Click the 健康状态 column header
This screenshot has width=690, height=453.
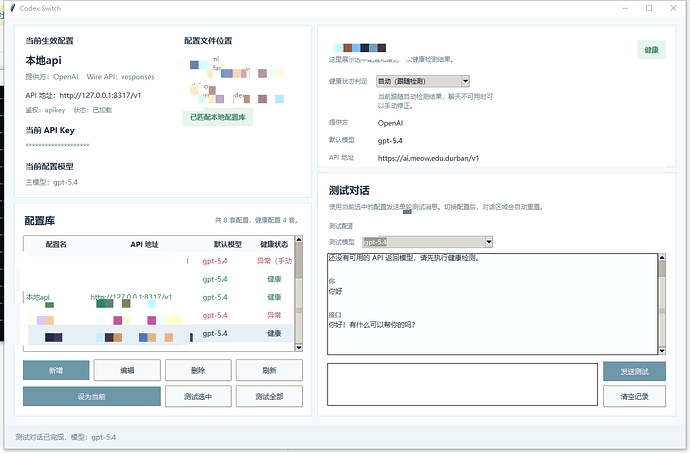pos(274,244)
